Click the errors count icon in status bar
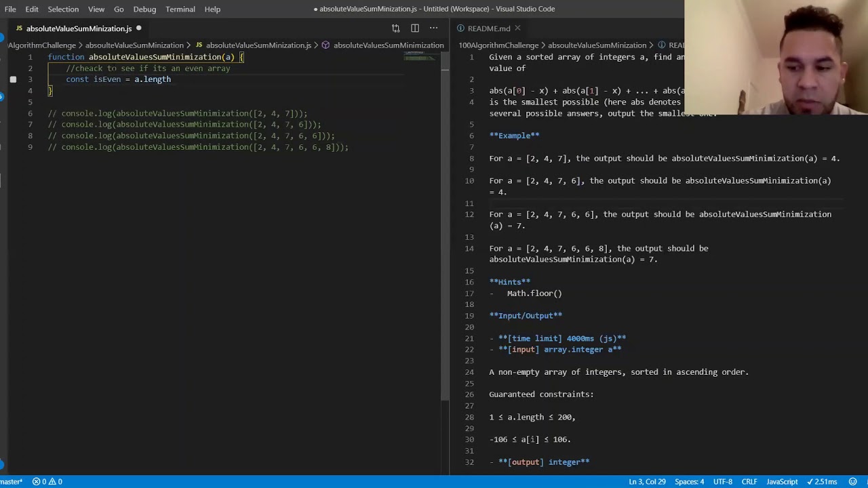 point(37,482)
